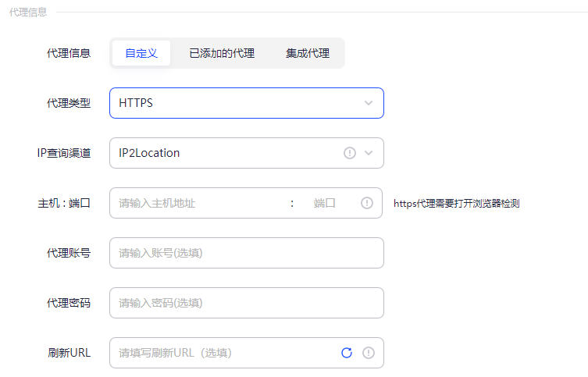Click the blue refresh icon in 刷新URL field
This screenshot has width=588, height=377.
347,353
